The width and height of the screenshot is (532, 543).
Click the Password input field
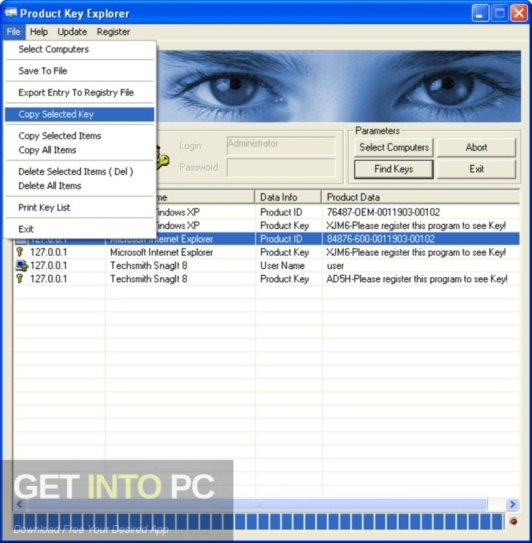point(281,168)
